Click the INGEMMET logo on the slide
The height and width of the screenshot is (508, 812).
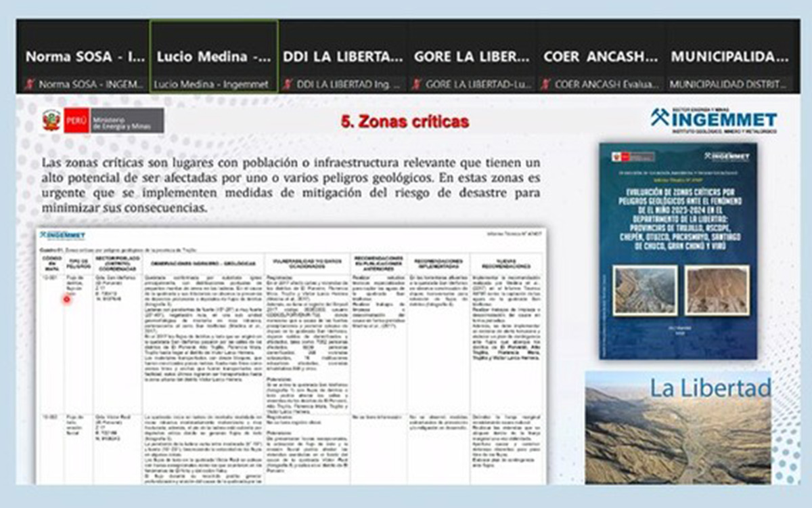click(x=714, y=121)
